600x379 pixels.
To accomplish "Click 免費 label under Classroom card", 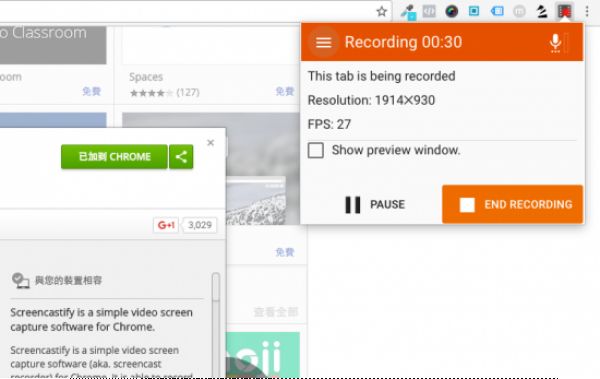I will pyautogui.click(x=91, y=91).
